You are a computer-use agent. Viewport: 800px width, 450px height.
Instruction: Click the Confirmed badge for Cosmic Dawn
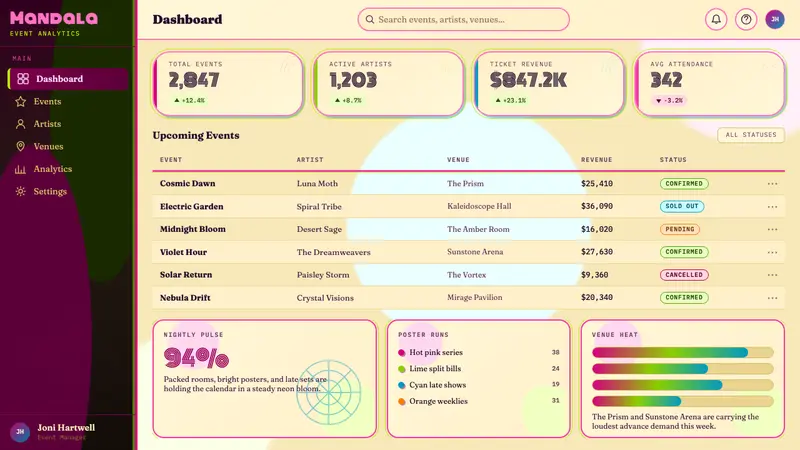coord(684,184)
